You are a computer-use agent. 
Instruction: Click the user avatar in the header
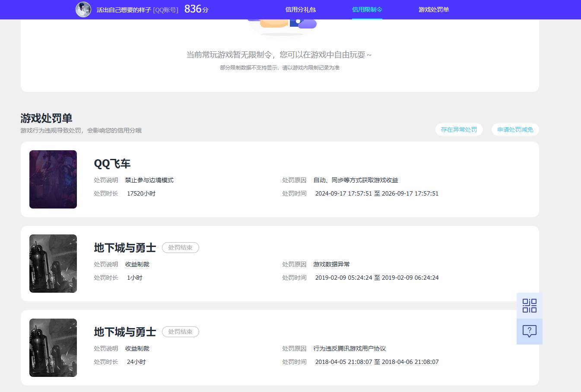coord(83,9)
